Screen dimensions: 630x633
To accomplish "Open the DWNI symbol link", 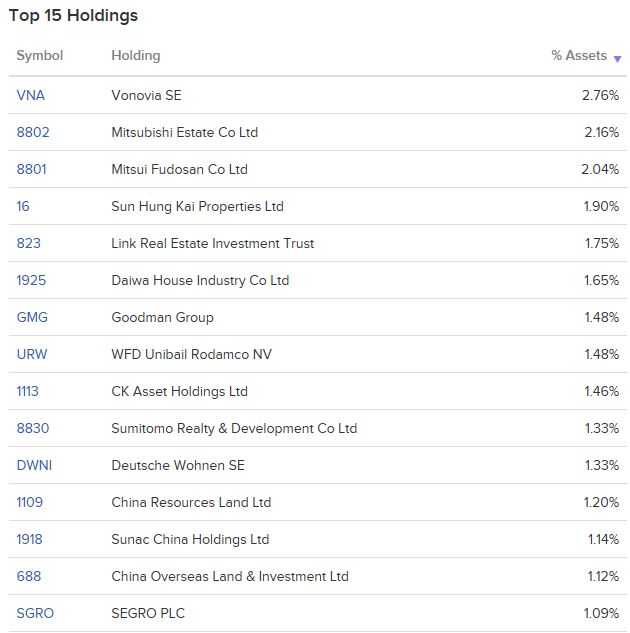I will (x=34, y=465).
